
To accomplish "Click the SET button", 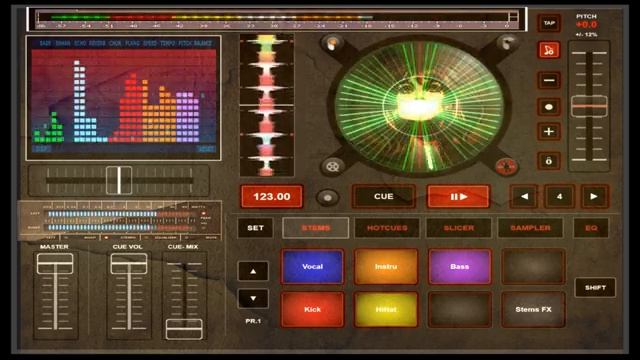I will tap(255, 228).
